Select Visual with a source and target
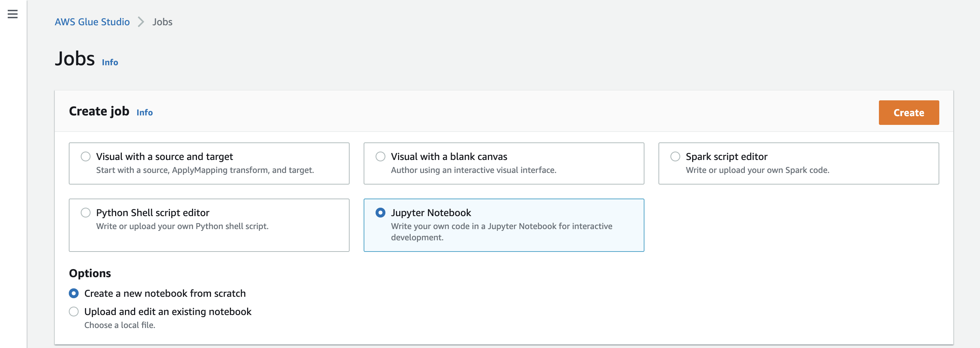 [x=86, y=157]
